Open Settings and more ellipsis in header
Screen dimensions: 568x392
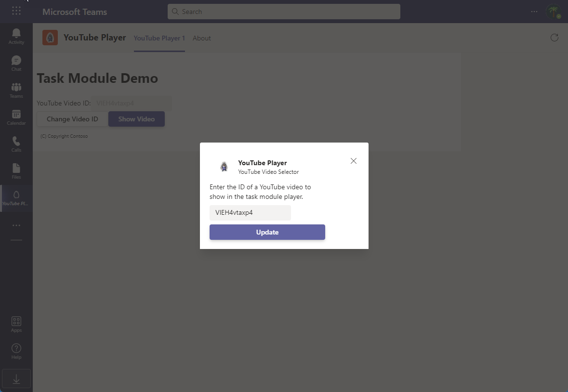tap(534, 12)
